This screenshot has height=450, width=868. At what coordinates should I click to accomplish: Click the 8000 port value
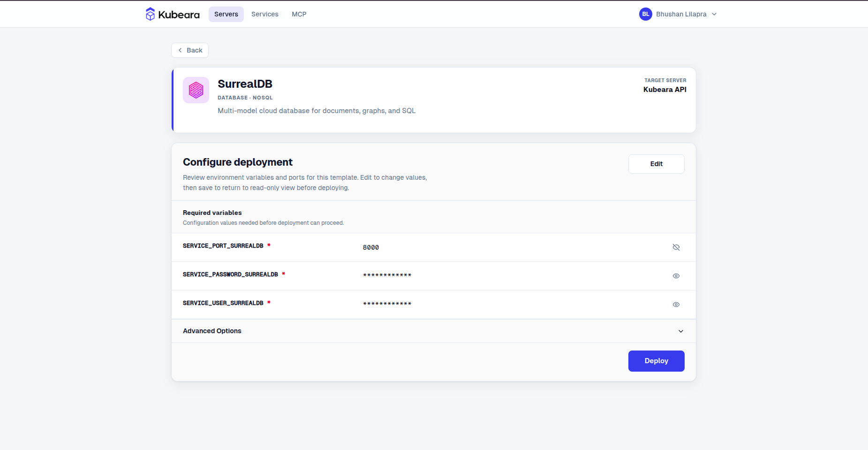point(371,247)
